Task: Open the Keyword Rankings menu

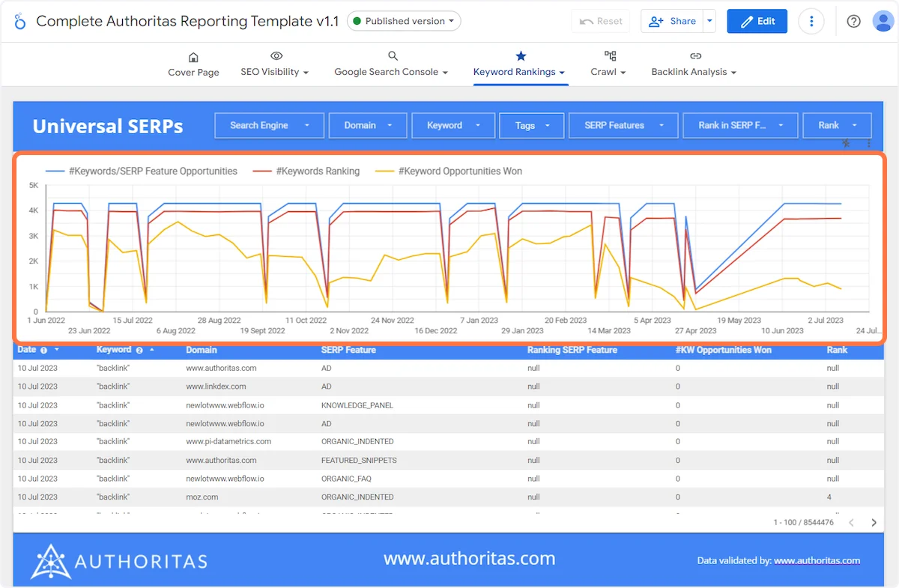Action: coord(519,72)
